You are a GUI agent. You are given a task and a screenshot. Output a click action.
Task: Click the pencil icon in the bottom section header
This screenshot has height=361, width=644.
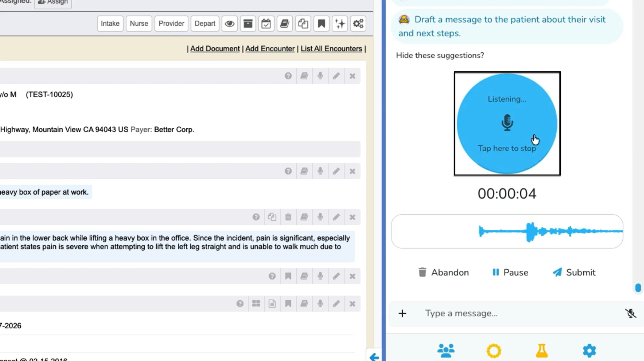pyautogui.click(x=336, y=303)
